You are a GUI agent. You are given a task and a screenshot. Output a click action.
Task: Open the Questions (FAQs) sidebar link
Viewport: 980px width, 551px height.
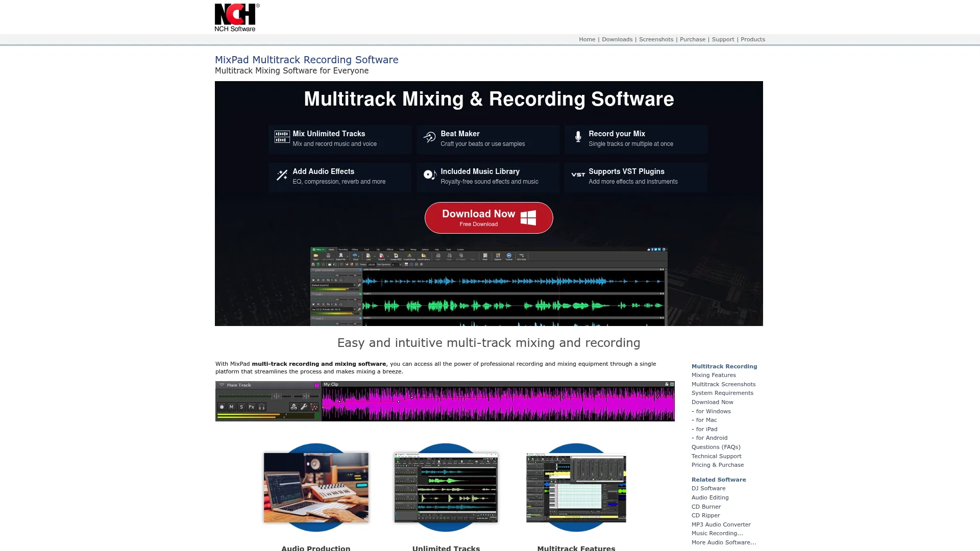click(x=716, y=447)
